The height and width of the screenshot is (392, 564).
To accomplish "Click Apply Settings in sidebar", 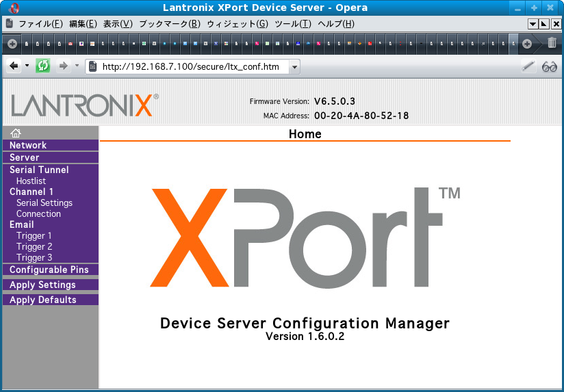I will tap(42, 285).
